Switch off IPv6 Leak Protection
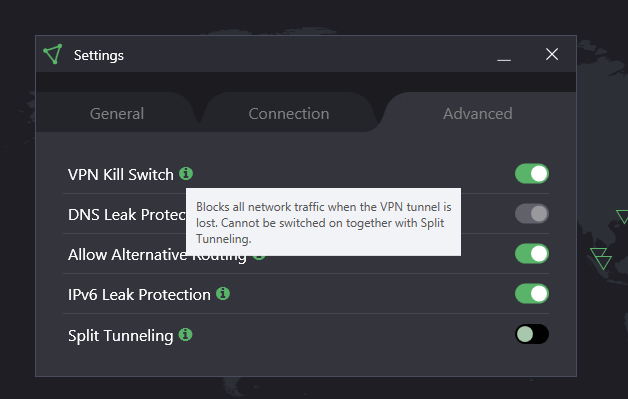Viewport: 628px width, 399px height. pos(531,294)
